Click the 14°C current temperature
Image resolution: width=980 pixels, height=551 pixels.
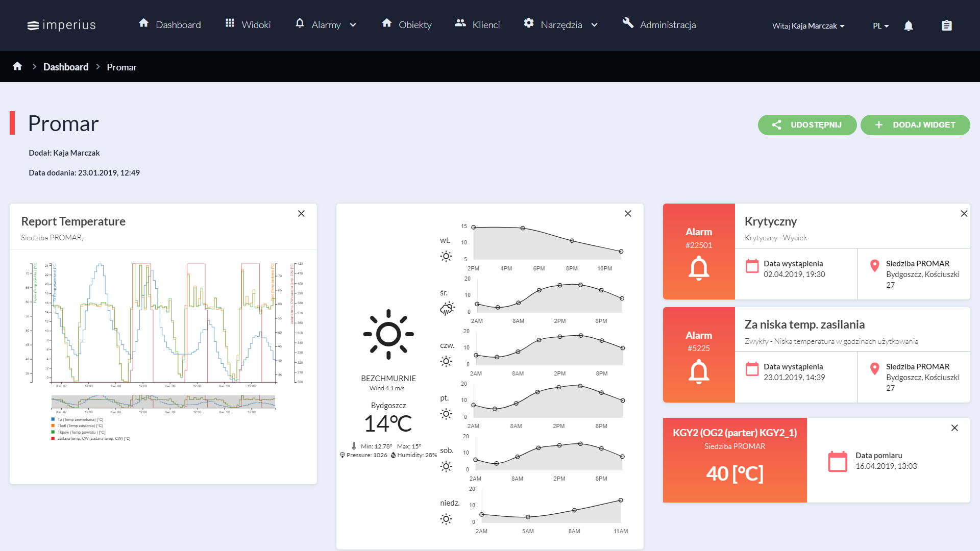388,423
